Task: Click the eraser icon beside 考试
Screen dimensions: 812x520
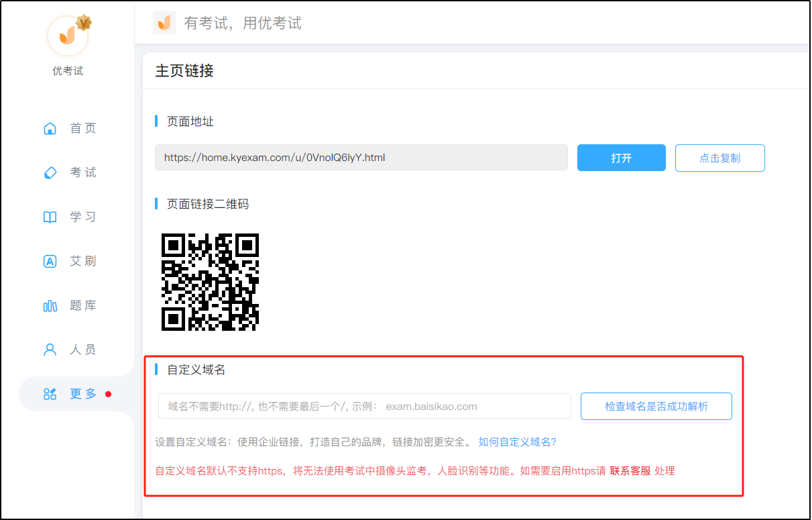Action: pos(50,172)
